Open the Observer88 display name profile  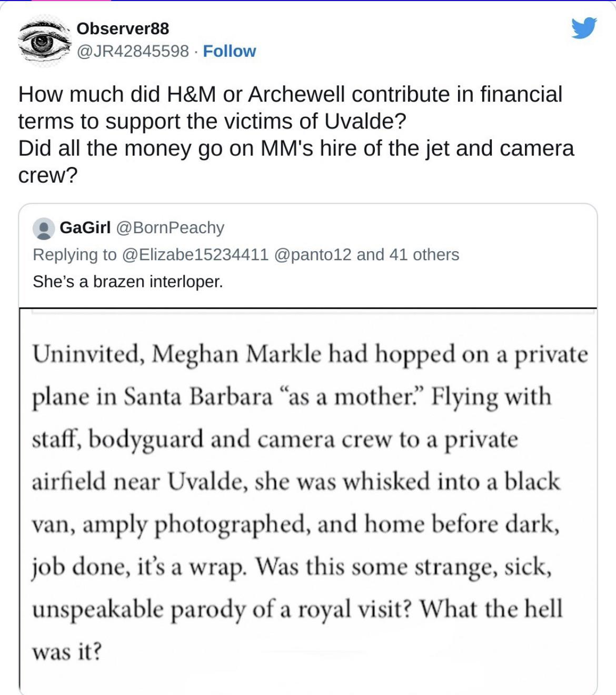pyautogui.click(x=123, y=28)
